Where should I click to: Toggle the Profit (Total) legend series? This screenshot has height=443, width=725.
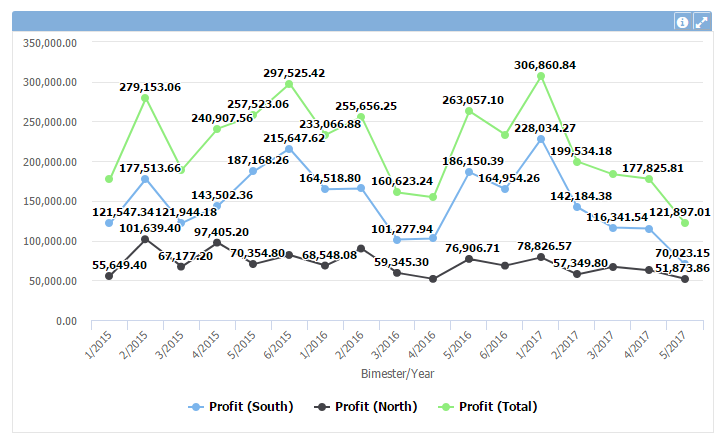tap(492, 406)
